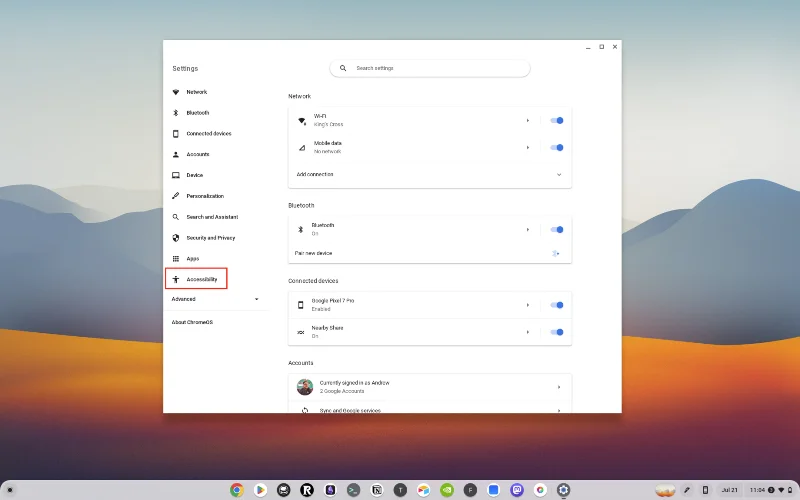
Task: Launch Notion from the shelf
Action: click(377, 490)
